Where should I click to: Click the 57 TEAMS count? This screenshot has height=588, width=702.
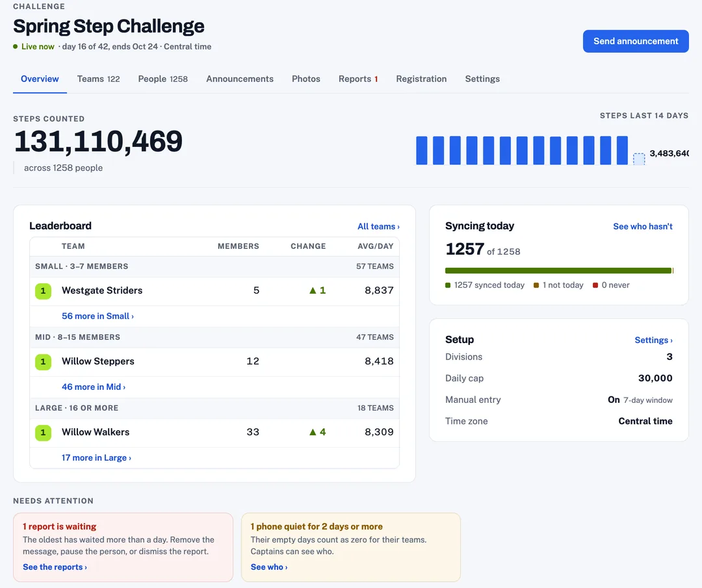pyautogui.click(x=375, y=266)
